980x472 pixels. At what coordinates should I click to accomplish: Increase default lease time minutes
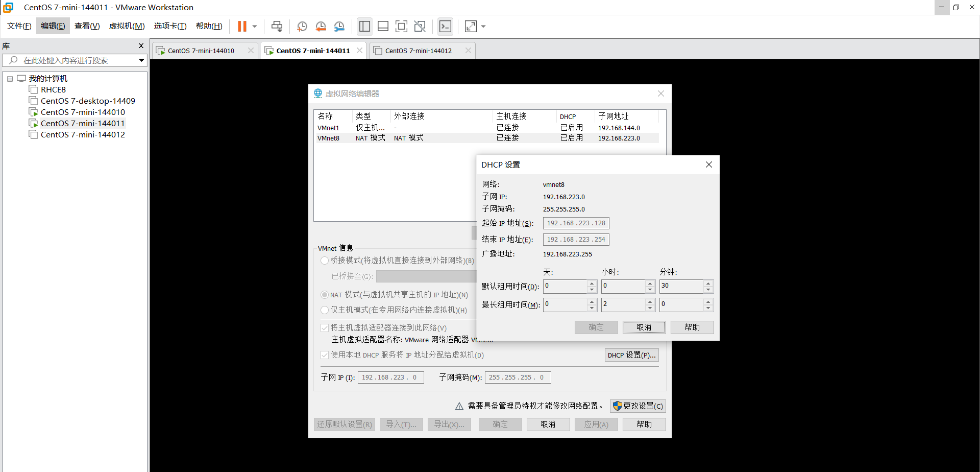708,283
